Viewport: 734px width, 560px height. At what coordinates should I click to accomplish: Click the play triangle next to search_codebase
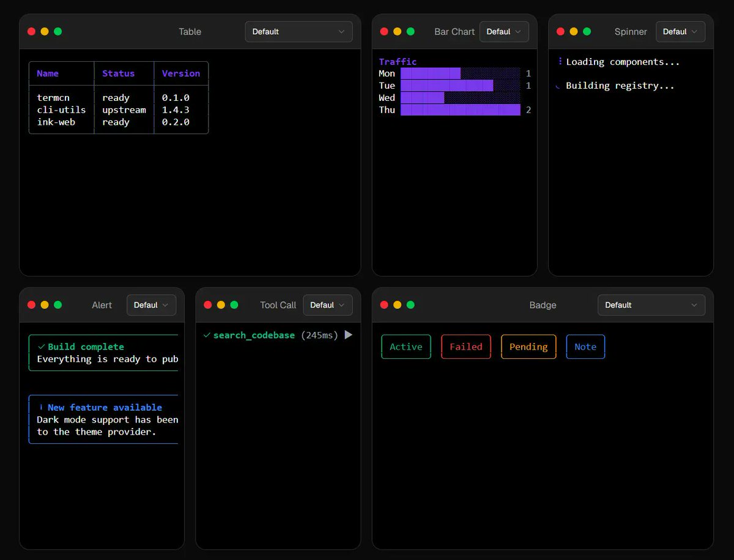point(348,335)
